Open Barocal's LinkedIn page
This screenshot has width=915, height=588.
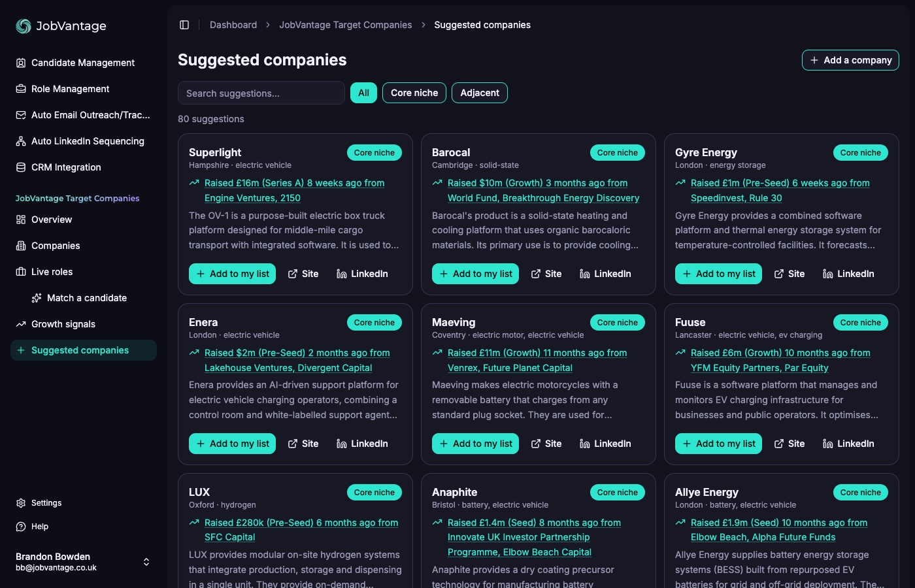coord(605,274)
